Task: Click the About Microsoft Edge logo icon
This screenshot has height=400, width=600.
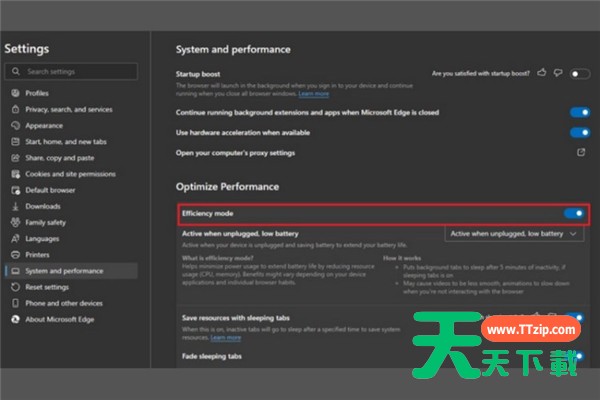Action: (15, 319)
